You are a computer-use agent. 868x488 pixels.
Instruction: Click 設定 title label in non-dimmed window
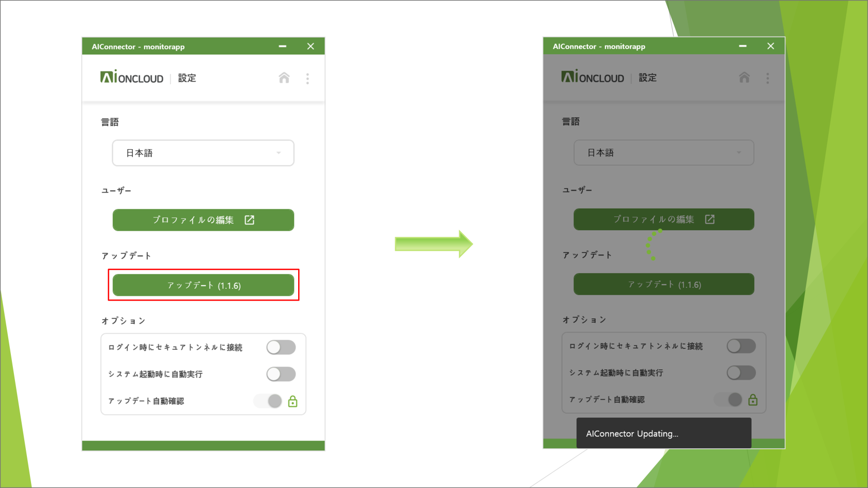click(187, 78)
